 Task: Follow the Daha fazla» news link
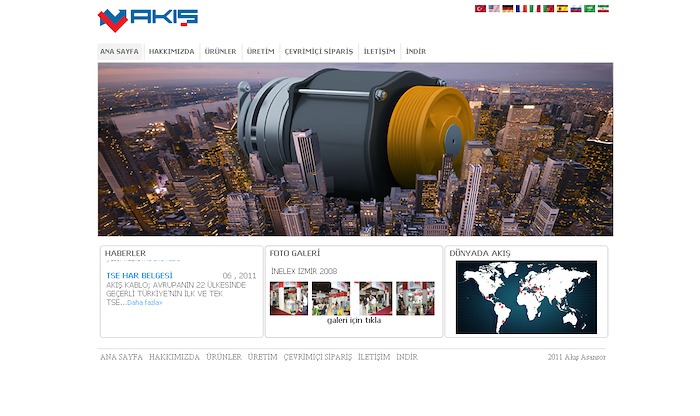145,303
